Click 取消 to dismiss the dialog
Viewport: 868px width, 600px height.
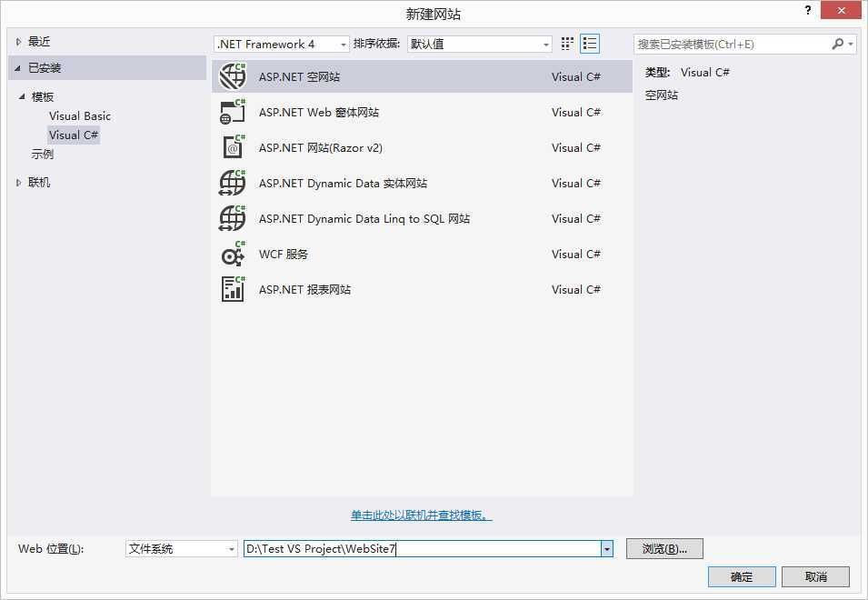click(x=815, y=576)
